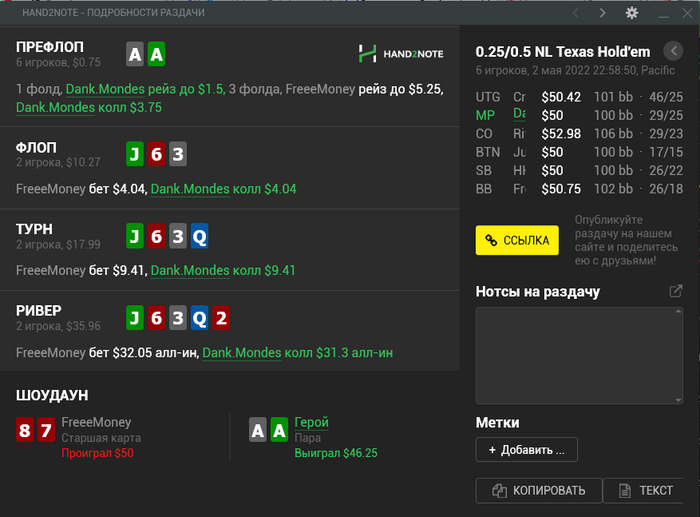The image size is (700, 517).
Task: Go to the previous hand arrow
Action: 575,13
